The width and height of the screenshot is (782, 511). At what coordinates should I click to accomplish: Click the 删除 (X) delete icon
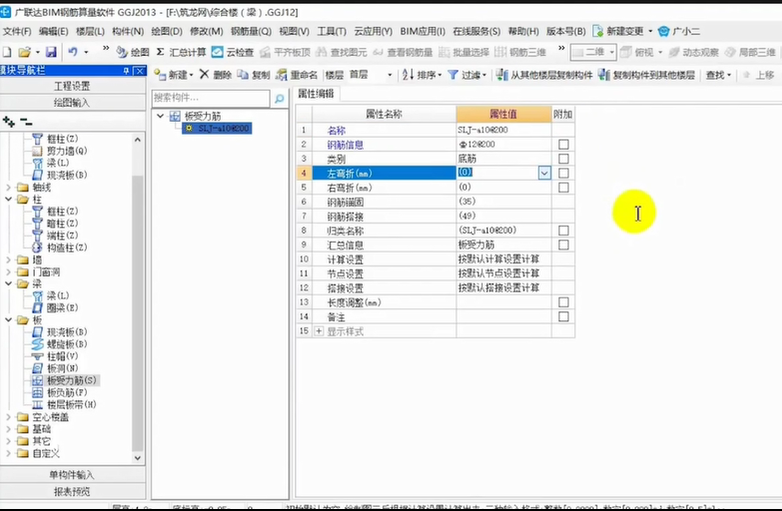point(204,75)
